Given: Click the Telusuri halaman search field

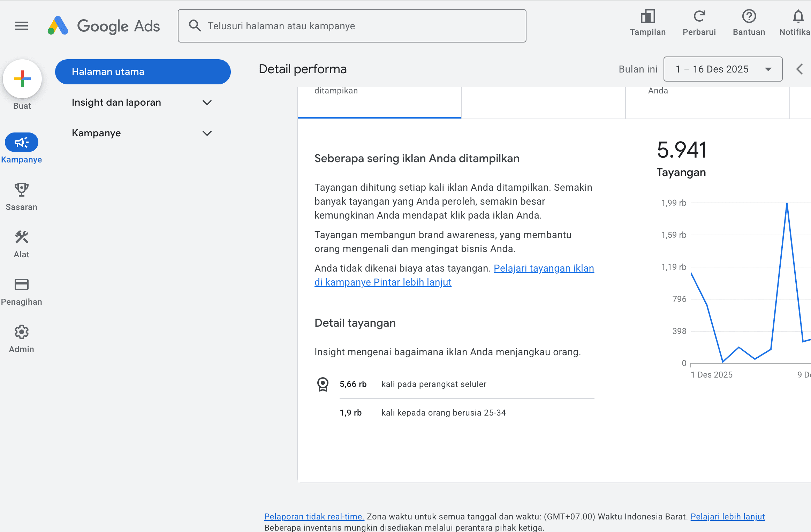Looking at the screenshot, I should tap(352, 26).
